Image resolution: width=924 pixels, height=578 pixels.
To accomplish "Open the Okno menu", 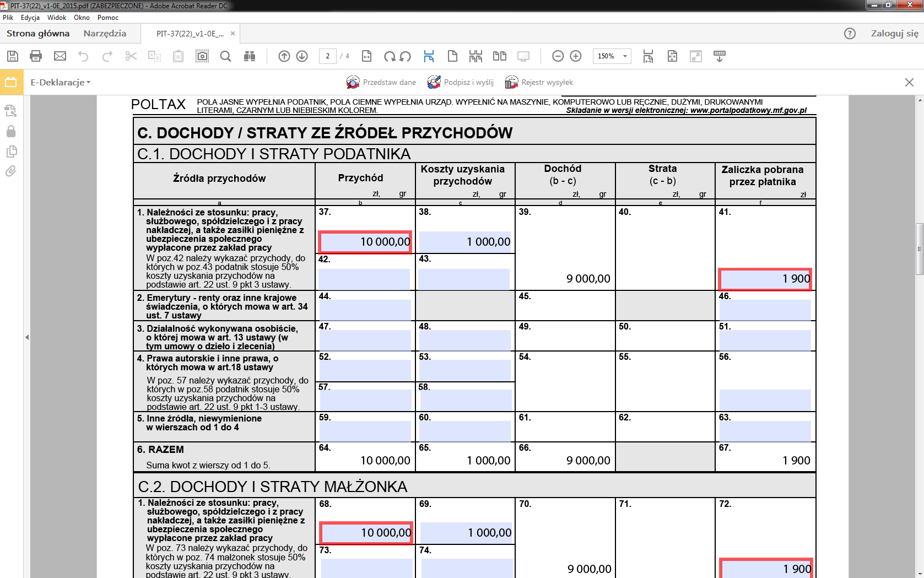I will point(82,18).
